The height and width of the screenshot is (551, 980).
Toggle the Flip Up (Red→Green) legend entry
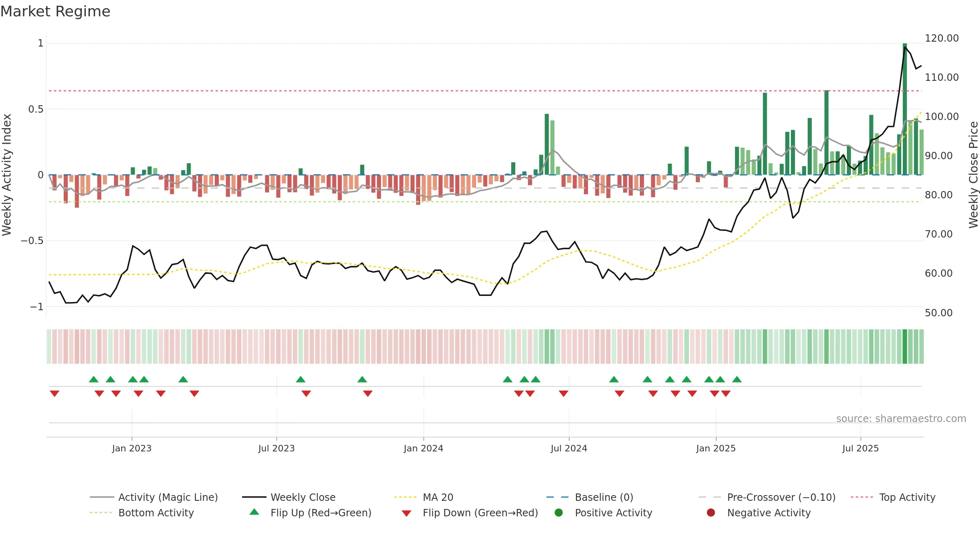[x=310, y=513]
